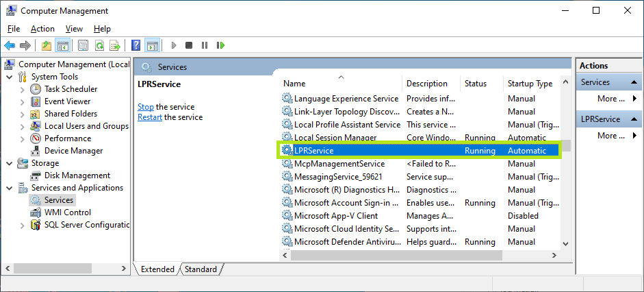The image size is (644, 292).
Task: Click the Refresh toolbar icon
Action: click(99, 45)
